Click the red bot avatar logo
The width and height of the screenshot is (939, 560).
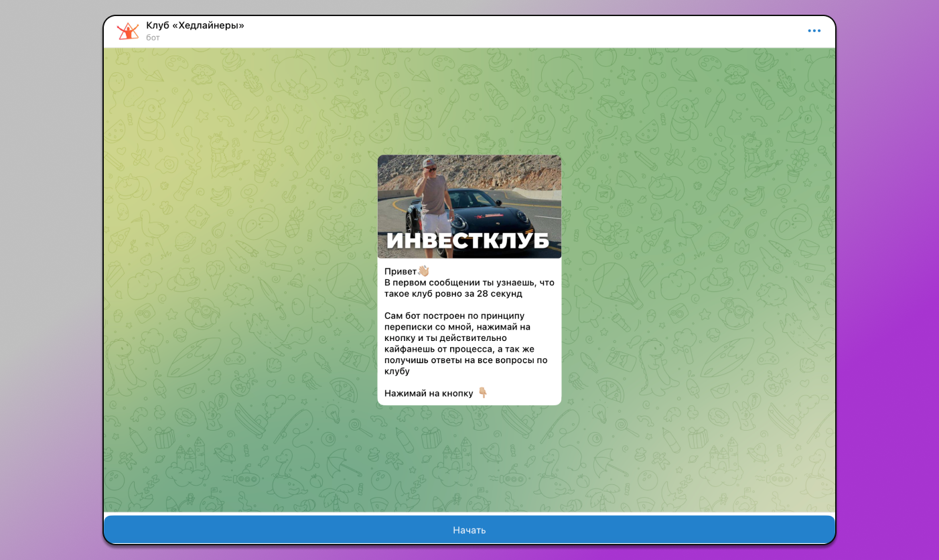(x=127, y=31)
